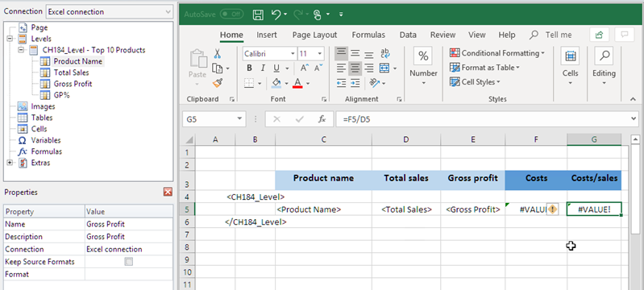
Task: Click the Share icon in ribbon
Action: [x=599, y=35]
